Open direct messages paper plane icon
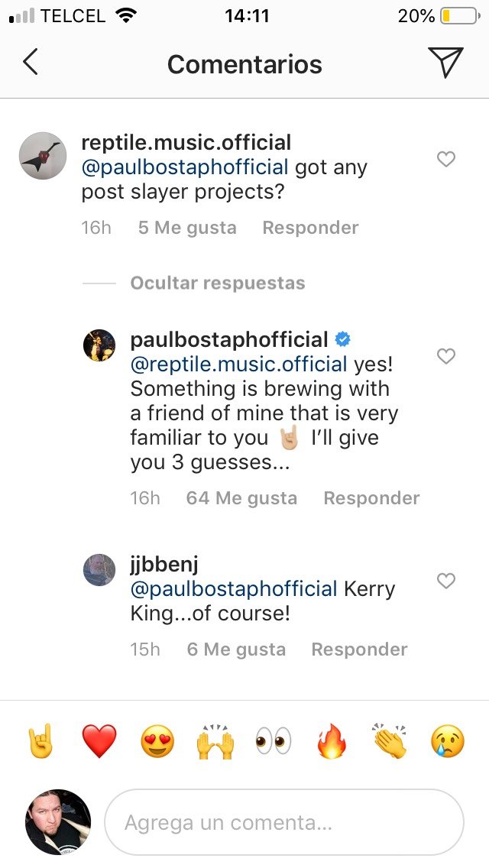 [445, 63]
